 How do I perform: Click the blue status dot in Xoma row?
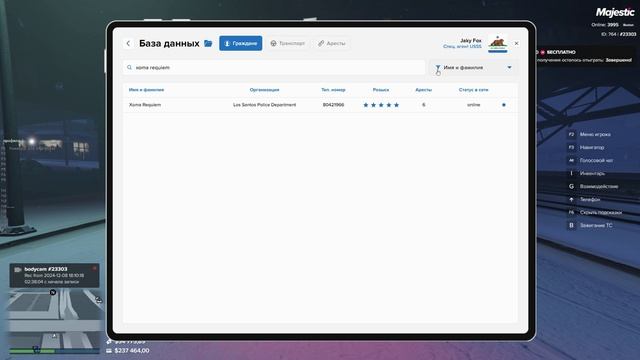504,105
